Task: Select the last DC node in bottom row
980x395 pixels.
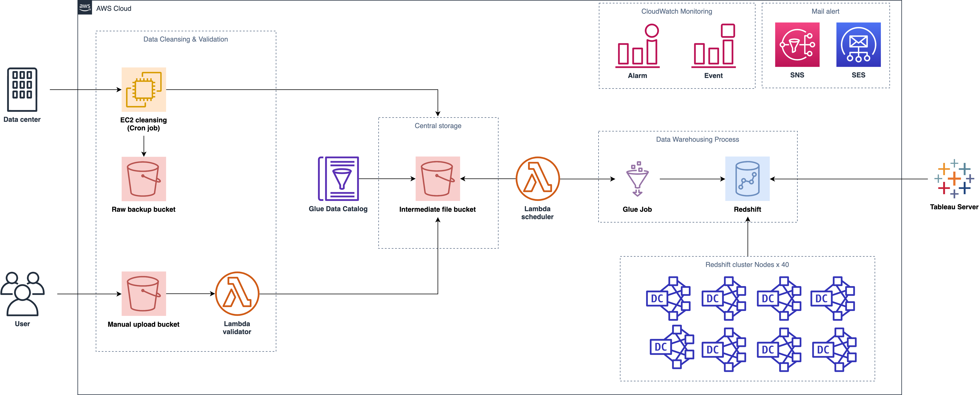Action: point(834,350)
